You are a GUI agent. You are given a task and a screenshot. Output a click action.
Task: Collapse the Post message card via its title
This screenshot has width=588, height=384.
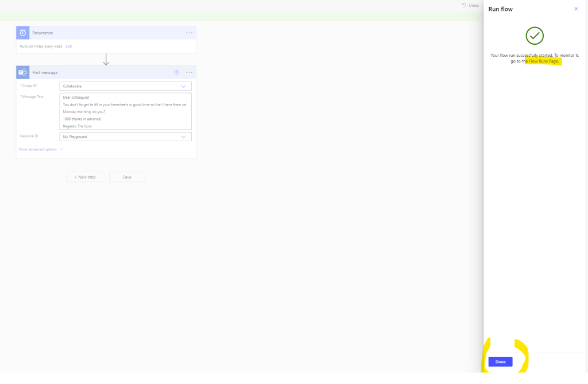[45, 72]
